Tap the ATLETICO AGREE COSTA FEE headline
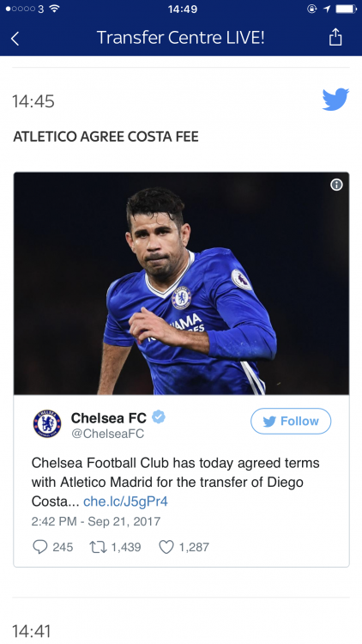Viewport: 362px width, 644px height. coord(106,137)
